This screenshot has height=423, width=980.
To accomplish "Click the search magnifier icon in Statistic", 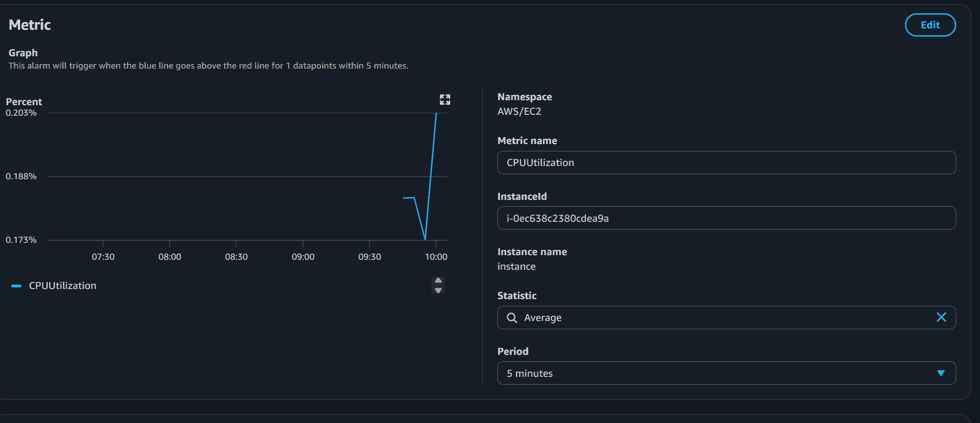I will point(512,318).
